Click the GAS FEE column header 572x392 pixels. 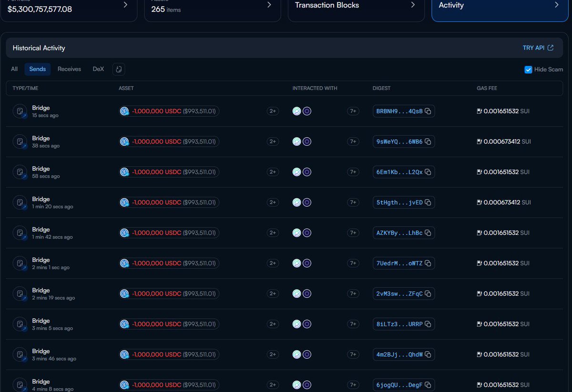coord(487,89)
